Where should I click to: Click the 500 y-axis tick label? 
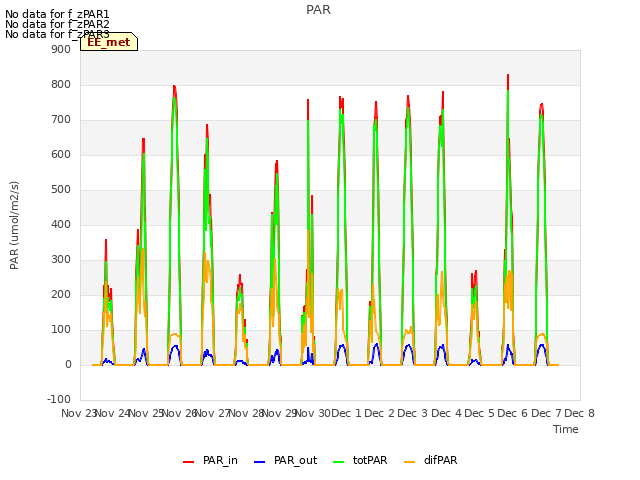click(x=61, y=189)
